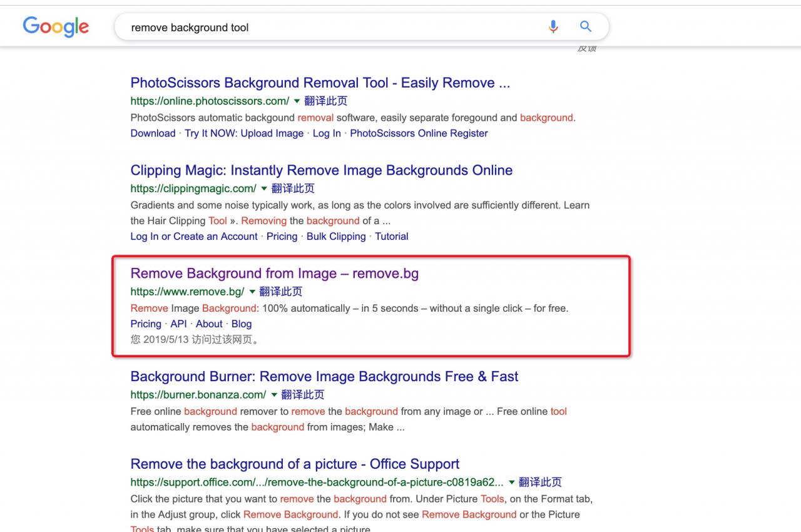Start voice search with microphone icon
The height and width of the screenshot is (532, 801).
(x=553, y=26)
